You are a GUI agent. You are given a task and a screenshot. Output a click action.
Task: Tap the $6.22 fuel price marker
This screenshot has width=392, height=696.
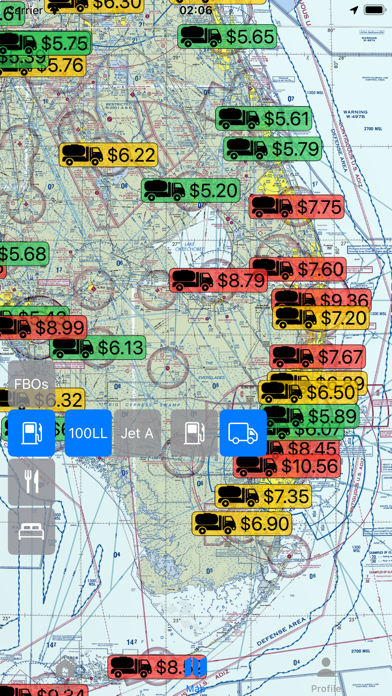(x=109, y=155)
